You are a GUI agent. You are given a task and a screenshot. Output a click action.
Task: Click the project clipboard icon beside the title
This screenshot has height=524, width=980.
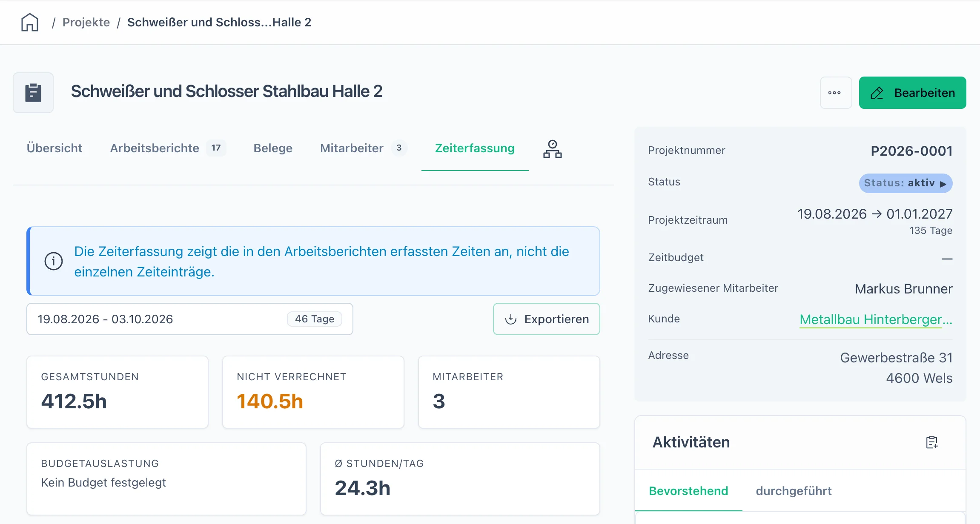tap(33, 93)
